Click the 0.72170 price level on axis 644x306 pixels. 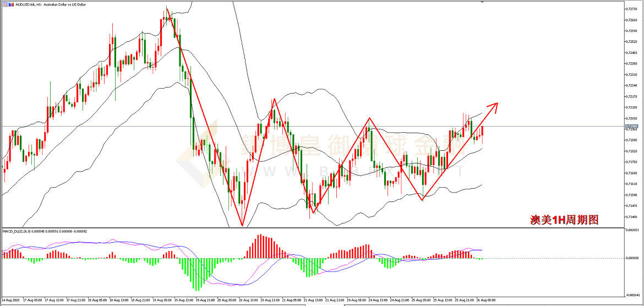pyautogui.click(x=631, y=96)
